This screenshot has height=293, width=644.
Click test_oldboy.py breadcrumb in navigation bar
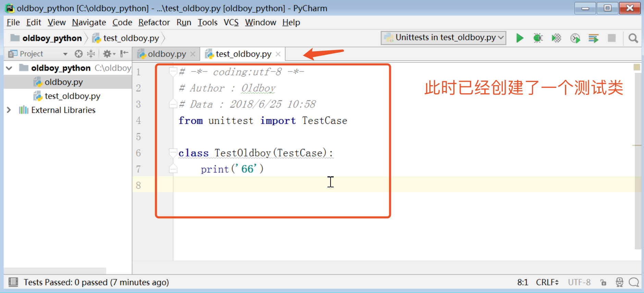point(126,38)
